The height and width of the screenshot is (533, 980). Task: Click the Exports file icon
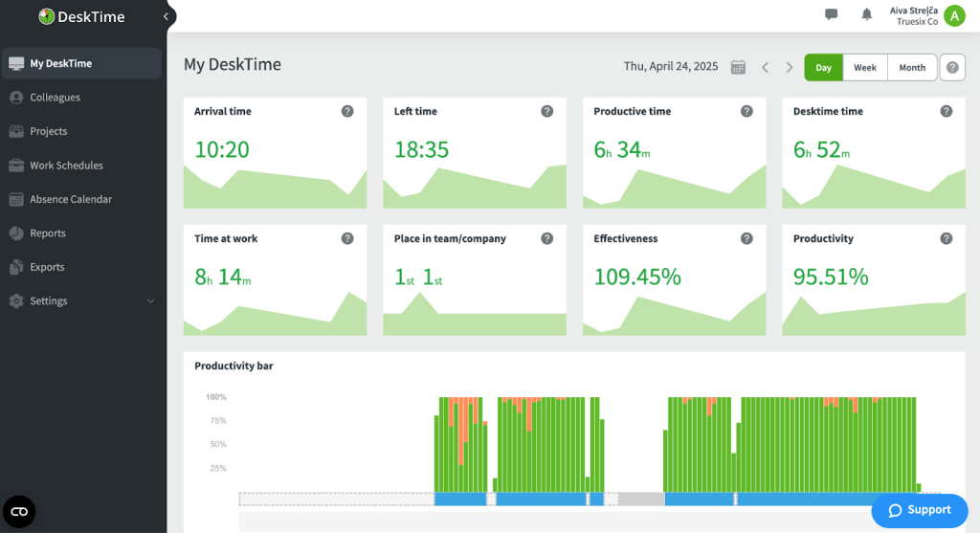point(16,267)
